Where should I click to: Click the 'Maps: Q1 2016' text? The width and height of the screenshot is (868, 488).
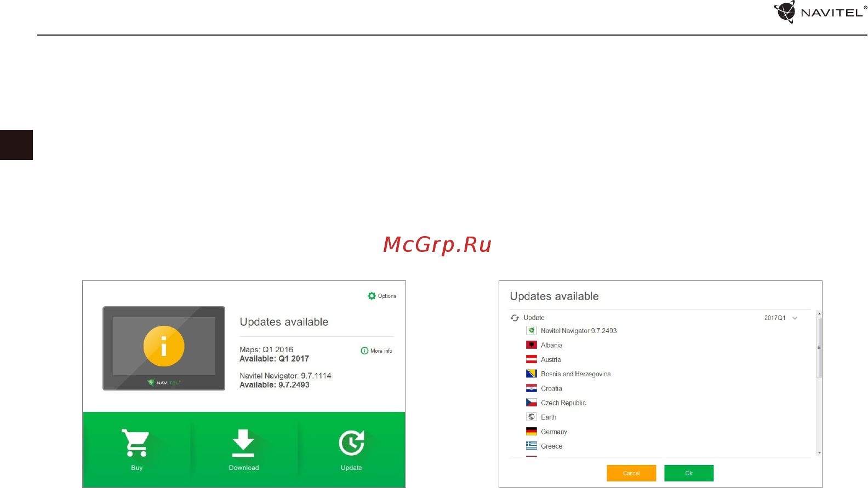click(266, 349)
